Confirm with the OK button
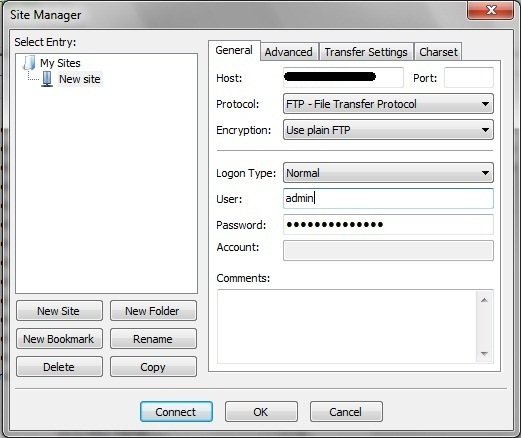 [261, 412]
